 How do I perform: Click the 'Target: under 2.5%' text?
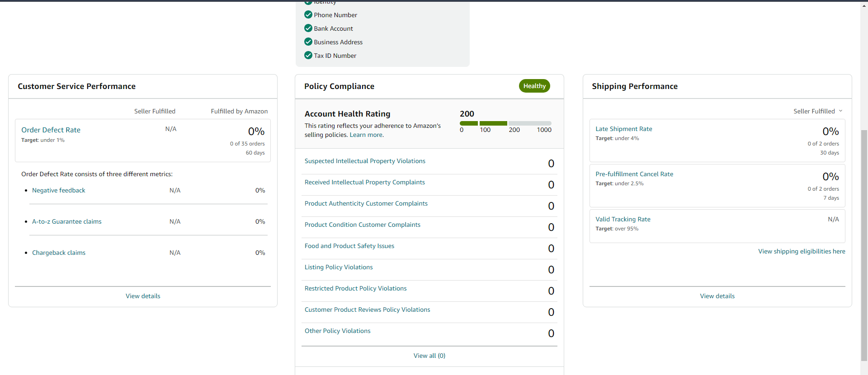pyautogui.click(x=619, y=183)
